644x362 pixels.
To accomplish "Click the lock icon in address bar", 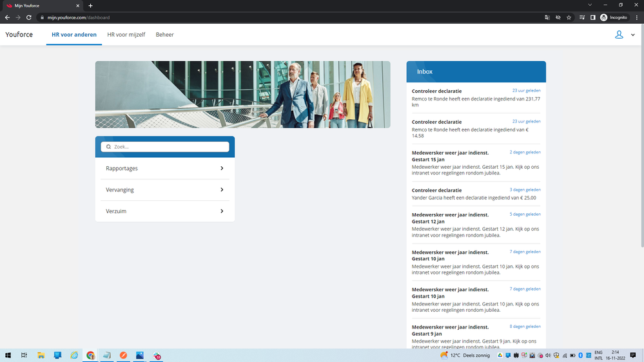I will tap(42, 17).
